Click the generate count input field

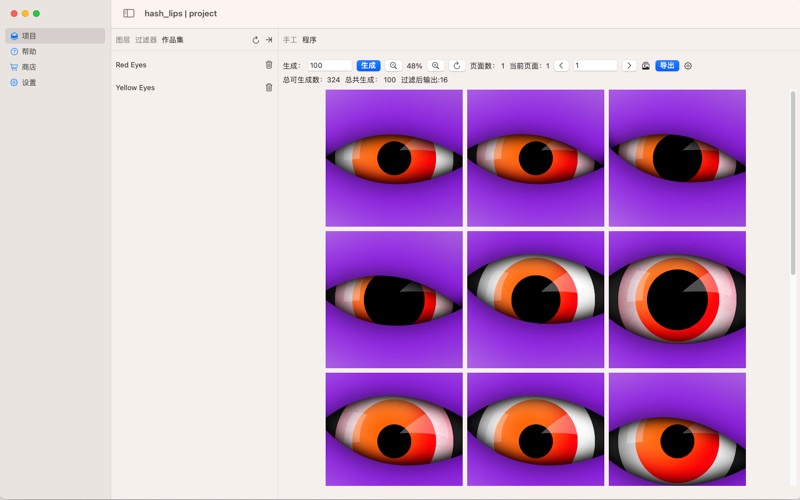pyautogui.click(x=329, y=66)
